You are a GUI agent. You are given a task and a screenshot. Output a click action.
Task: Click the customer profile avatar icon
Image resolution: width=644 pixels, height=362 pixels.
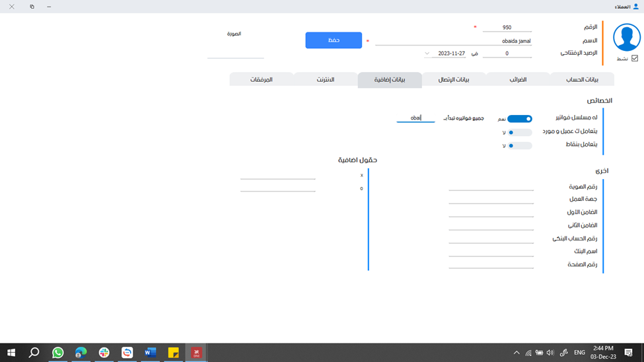tap(626, 38)
